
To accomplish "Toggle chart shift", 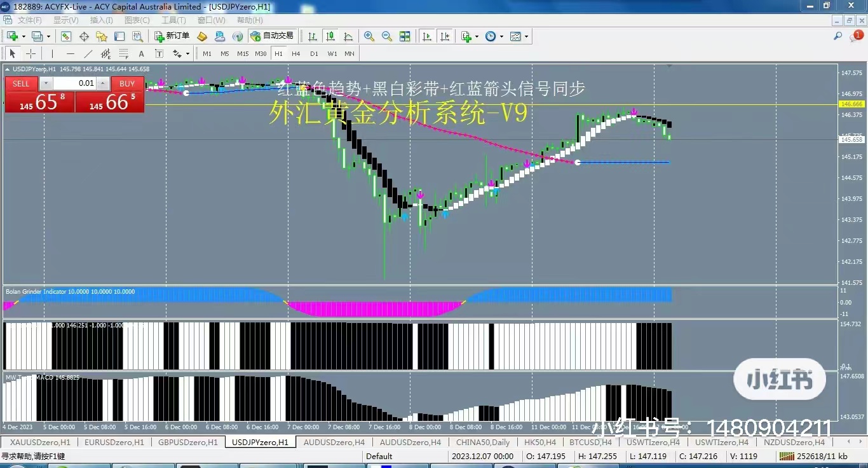I will (x=445, y=36).
